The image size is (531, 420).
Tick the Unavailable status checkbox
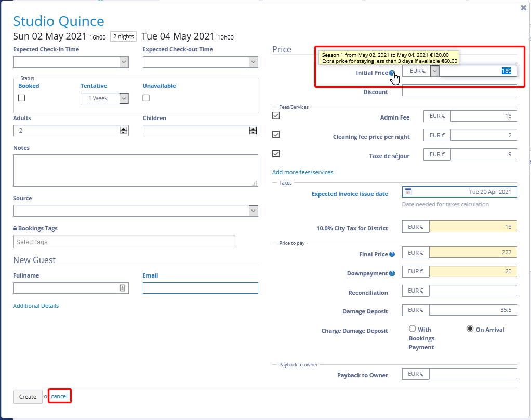click(x=146, y=98)
